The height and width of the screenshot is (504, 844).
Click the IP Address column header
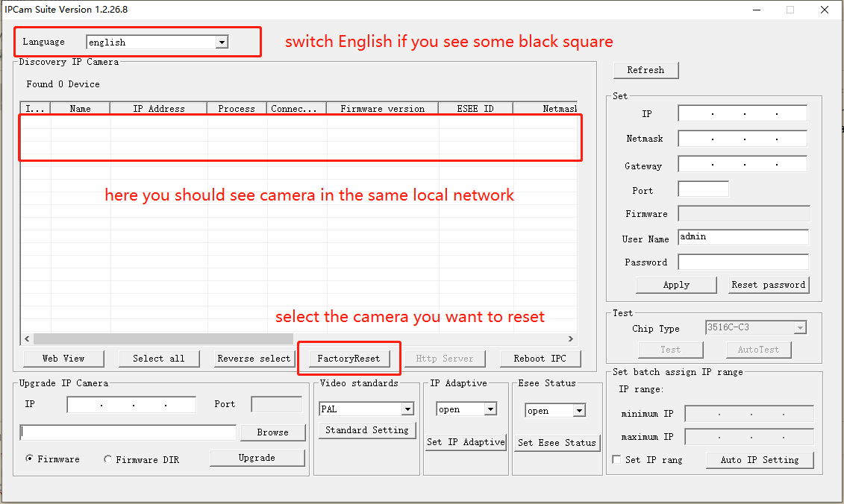tap(158, 109)
